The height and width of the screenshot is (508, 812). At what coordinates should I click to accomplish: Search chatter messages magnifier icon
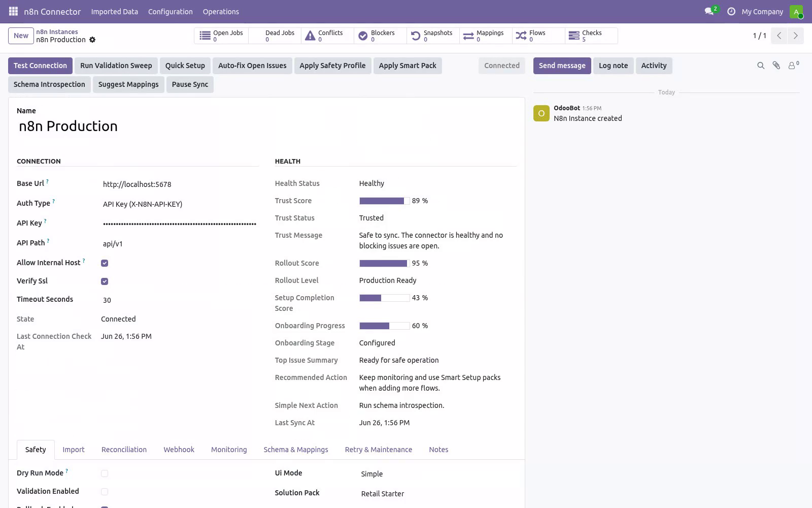pyautogui.click(x=761, y=66)
